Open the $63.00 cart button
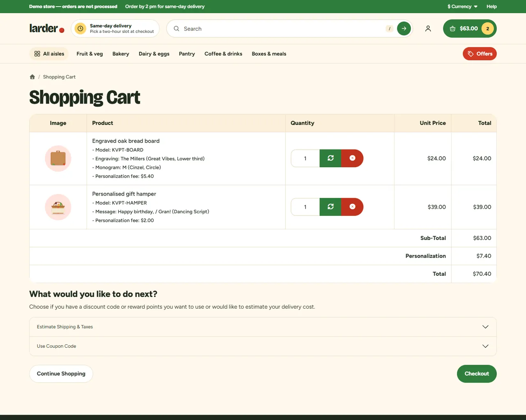Image resolution: width=526 pixels, height=420 pixels. (x=470, y=28)
